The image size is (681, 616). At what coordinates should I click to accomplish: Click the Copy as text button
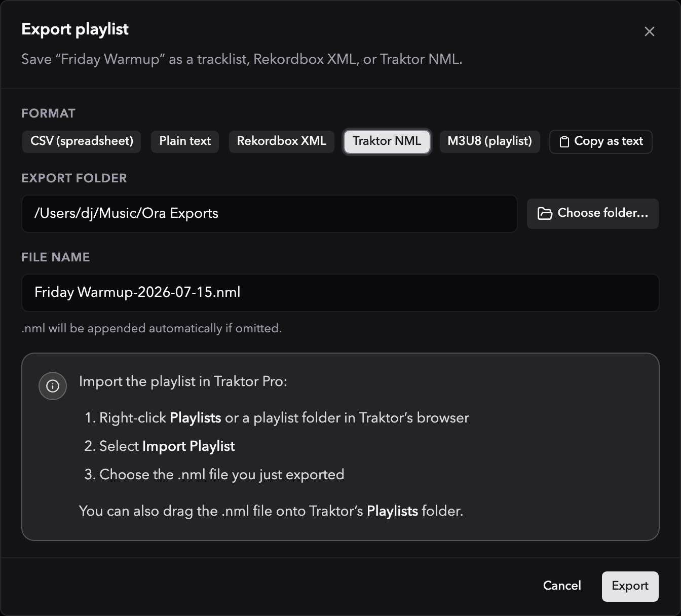[601, 142]
